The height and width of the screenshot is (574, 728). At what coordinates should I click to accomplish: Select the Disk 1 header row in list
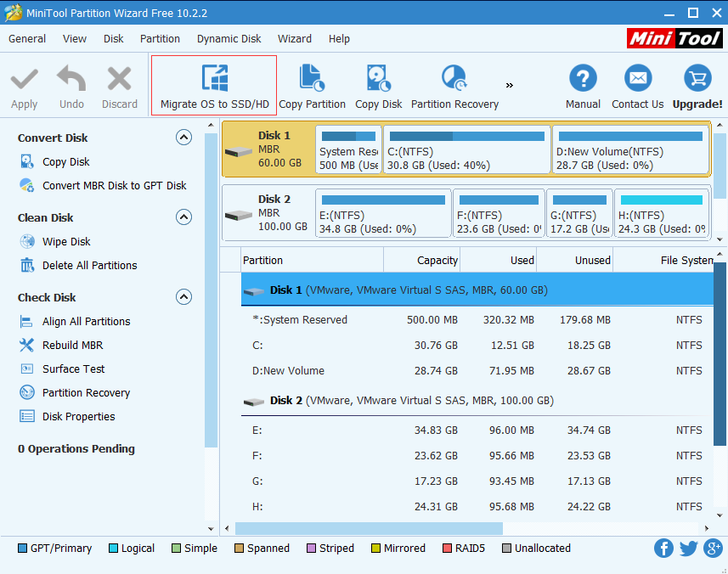[477, 290]
